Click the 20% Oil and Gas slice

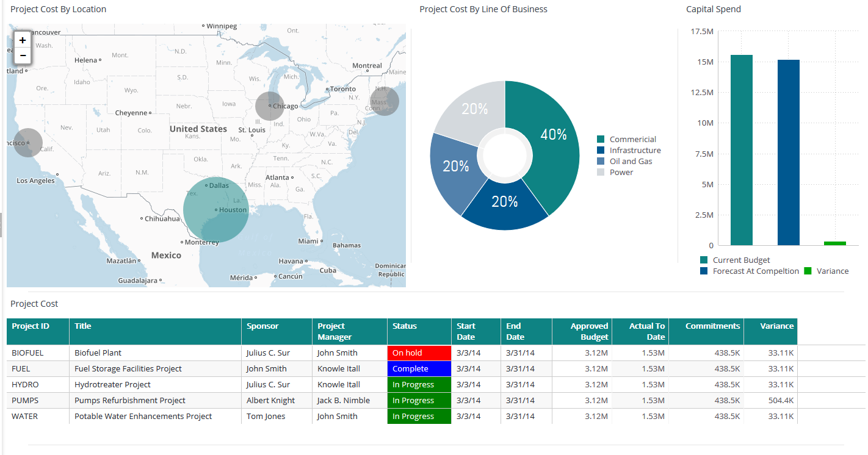457,165
